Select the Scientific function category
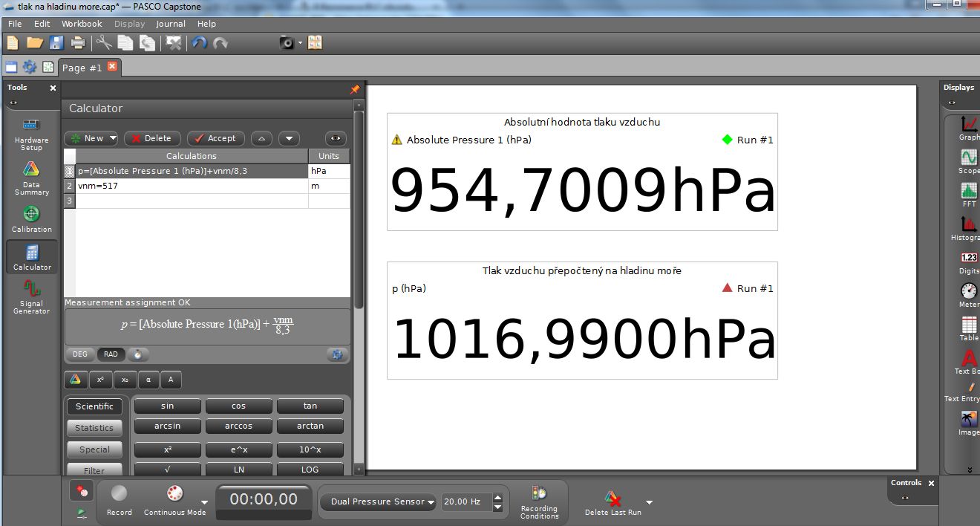Screen dimensions: 980x526 click(94, 406)
